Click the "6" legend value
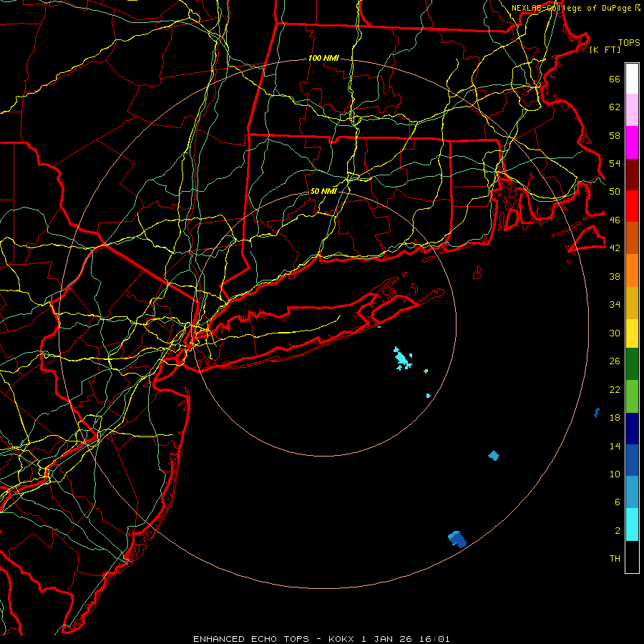 coord(618,502)
